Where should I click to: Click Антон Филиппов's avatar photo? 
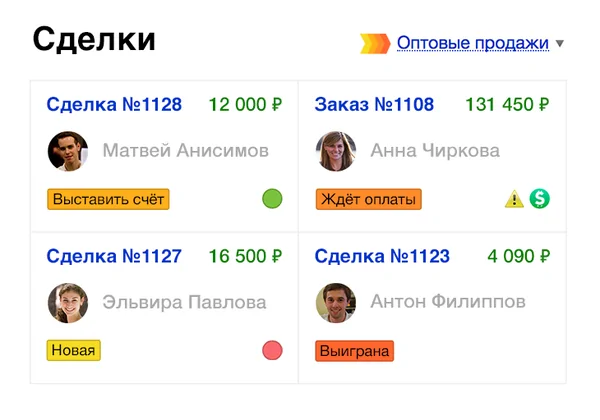336,302
